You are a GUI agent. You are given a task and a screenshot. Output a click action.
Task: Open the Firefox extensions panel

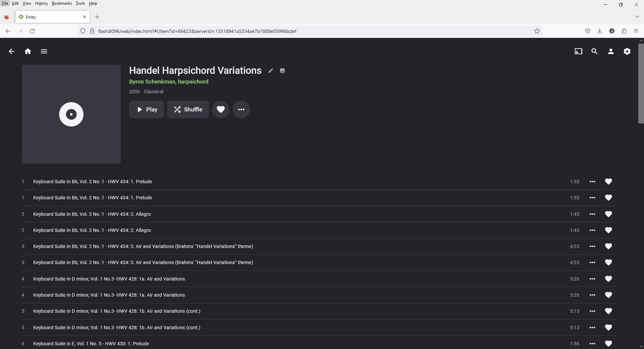point(624,31)
